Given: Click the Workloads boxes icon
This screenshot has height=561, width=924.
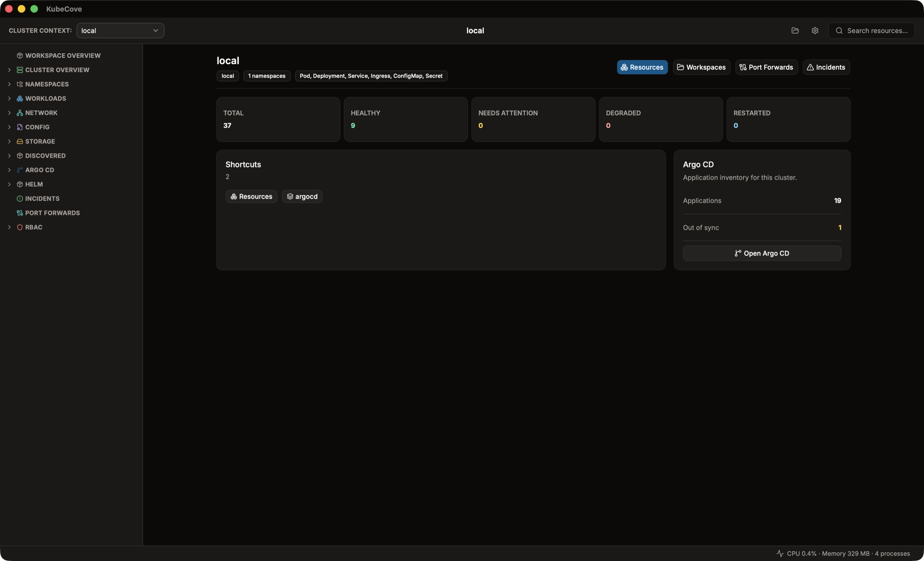Looking at the screenshot, I should [x=20, y=99].
